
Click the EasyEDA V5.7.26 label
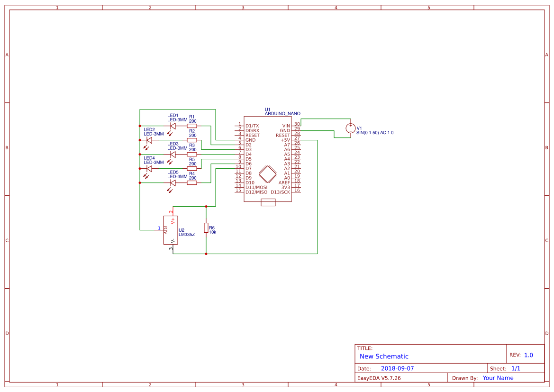(381, 378)
